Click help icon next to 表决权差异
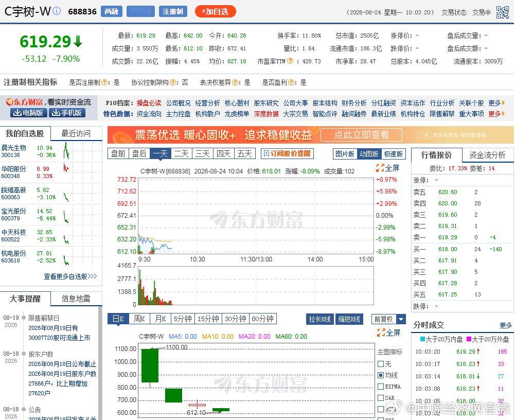This screenshot has height=420, width=515. [x=235, y=82]
